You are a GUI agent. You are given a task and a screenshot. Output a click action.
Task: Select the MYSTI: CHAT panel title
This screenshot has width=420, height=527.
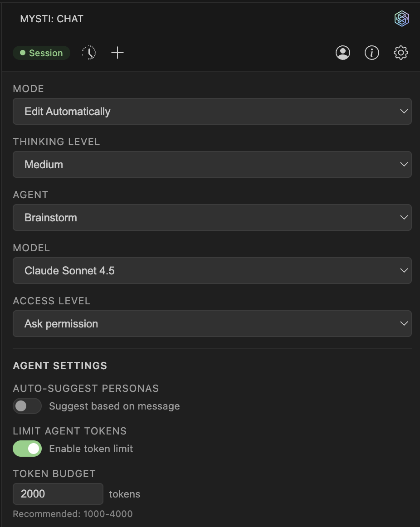(x=51, y=19)
